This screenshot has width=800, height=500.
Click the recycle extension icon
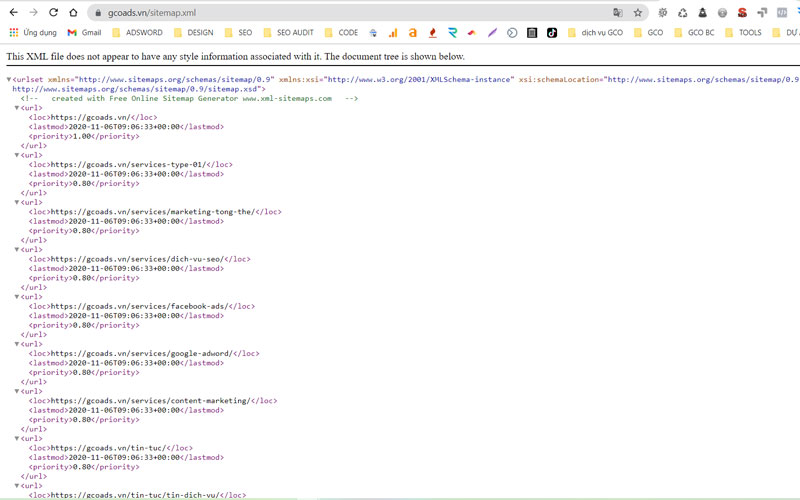683,12
